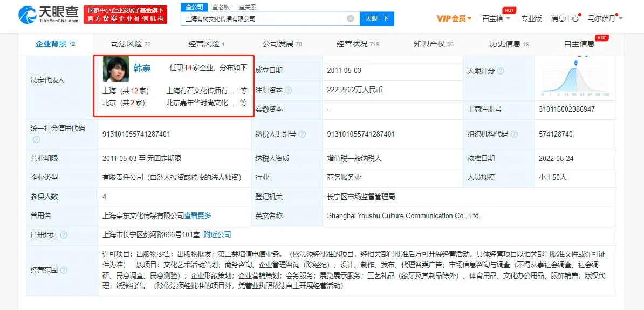Click the 附近公司 nearby companies link
Image resolution: width=644 pixels, height=310 pixels.
(217, 234)
